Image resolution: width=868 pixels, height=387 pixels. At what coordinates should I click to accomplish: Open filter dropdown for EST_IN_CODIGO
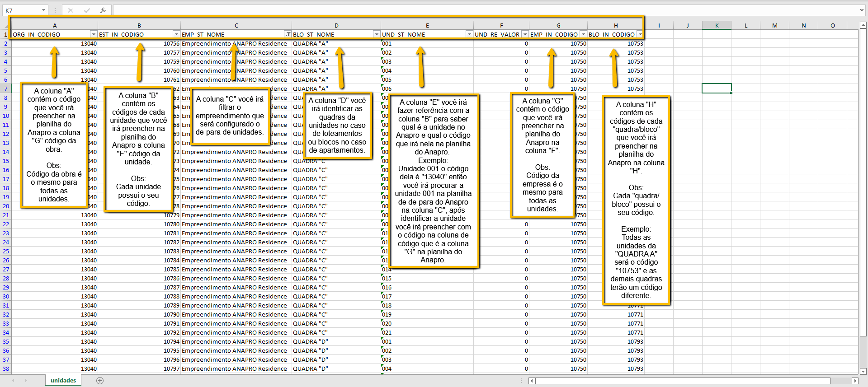point(176,34)
